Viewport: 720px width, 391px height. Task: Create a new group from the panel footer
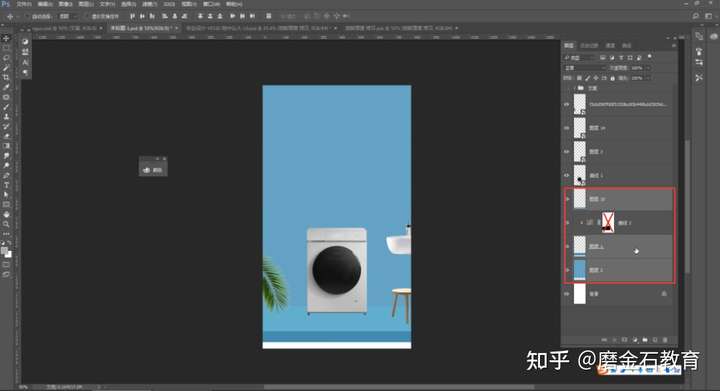point(645,340)
